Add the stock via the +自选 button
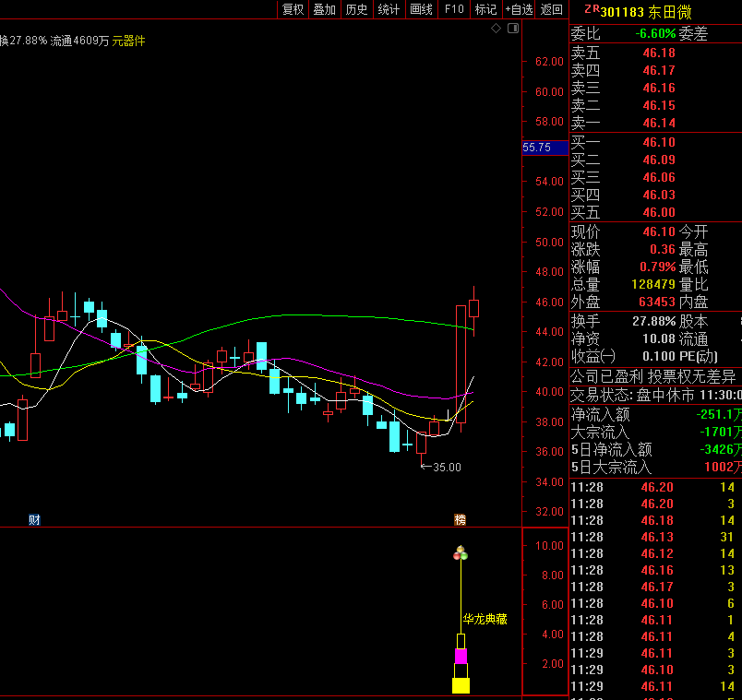The height and width of the screenshot is (700, 742). pyautogui.click(x=519, y=9)
